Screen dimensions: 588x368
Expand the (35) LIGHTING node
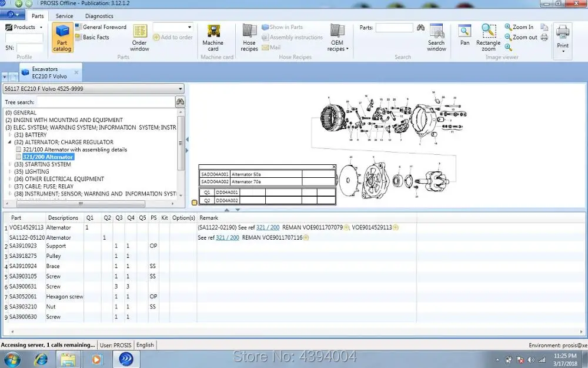[x=10, y=171]
